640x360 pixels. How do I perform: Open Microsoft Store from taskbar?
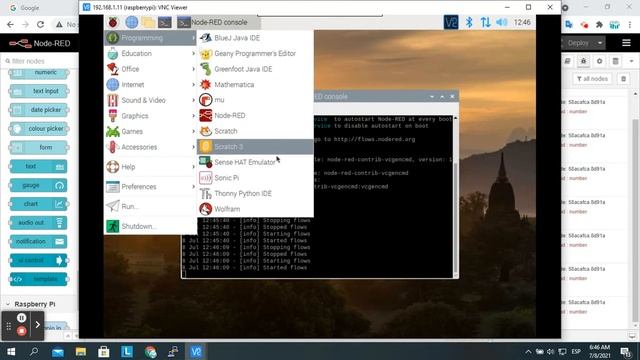(x=104, y=351)
